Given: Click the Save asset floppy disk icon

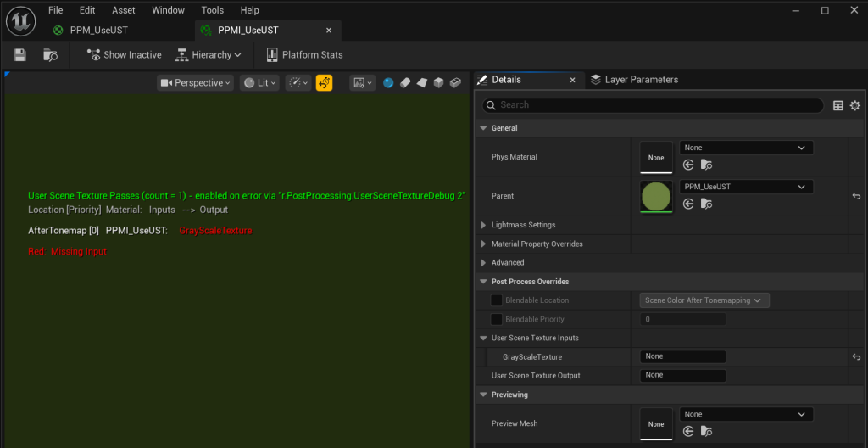Looking at the screenshot, I should (19, 55).
